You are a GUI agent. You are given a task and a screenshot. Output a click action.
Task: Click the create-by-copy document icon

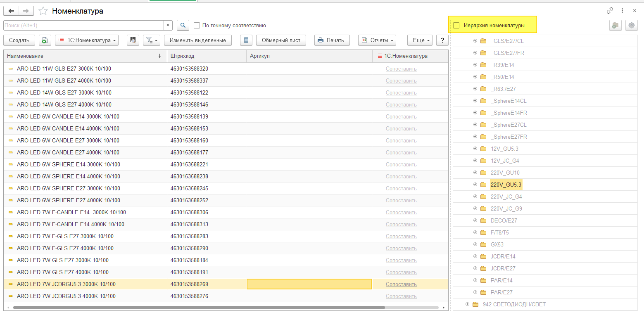(x=45, y=40)
